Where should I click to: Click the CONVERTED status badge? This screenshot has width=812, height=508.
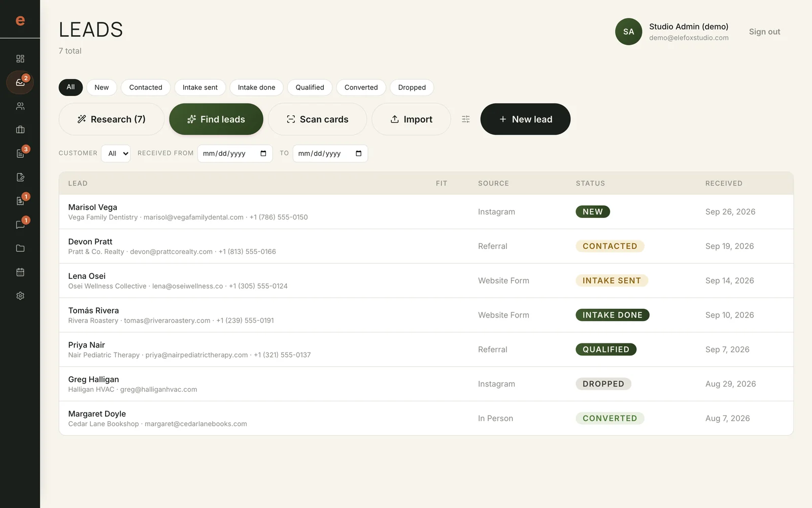tap(610, 419)
